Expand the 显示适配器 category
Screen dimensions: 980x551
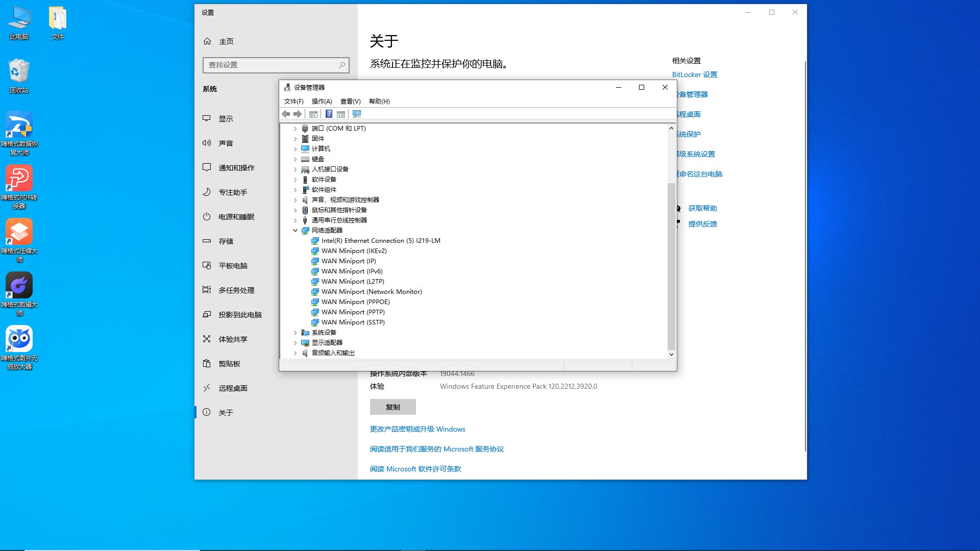click(x=295, y=342)
